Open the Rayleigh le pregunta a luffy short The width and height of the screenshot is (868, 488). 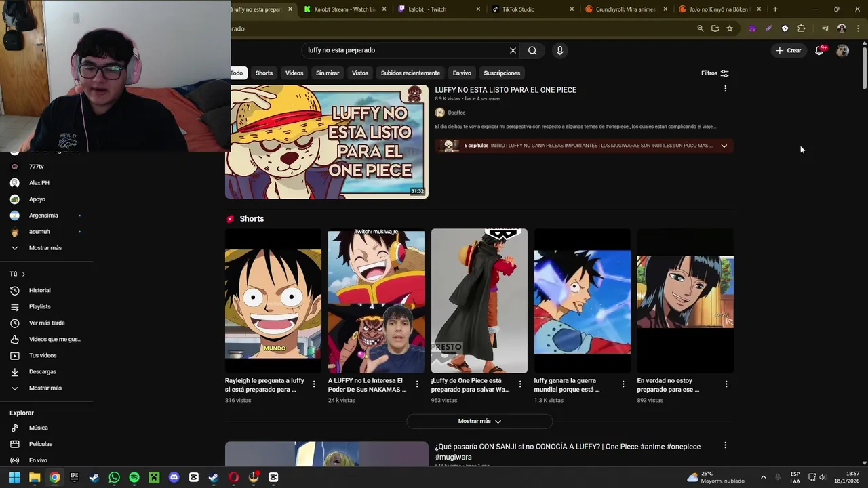tap(273, 302)
